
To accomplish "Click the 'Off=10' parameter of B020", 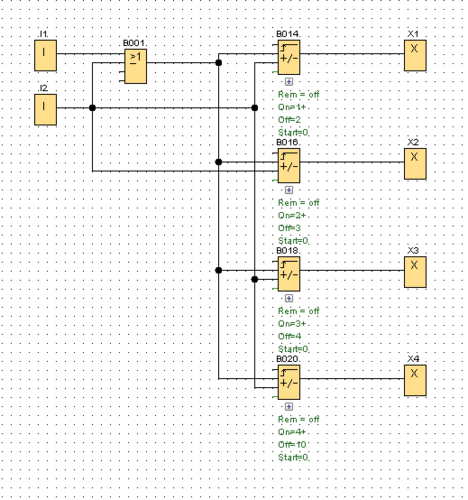I will click(292, 445).
